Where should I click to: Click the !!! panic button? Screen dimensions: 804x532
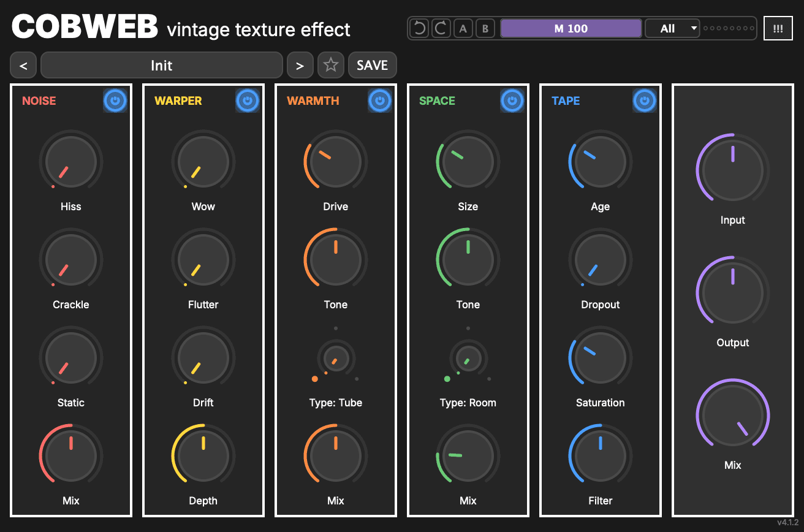pos(778,28)
